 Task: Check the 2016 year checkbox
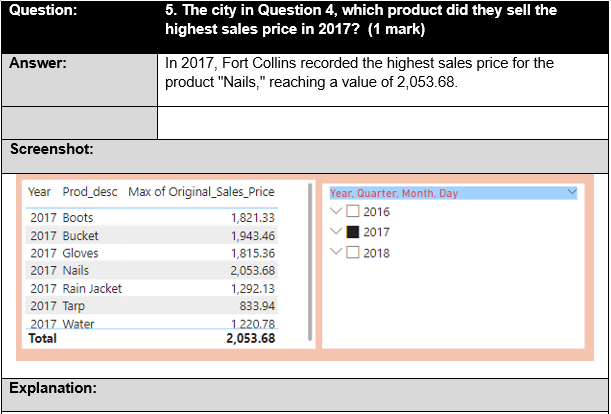(353, 212)
